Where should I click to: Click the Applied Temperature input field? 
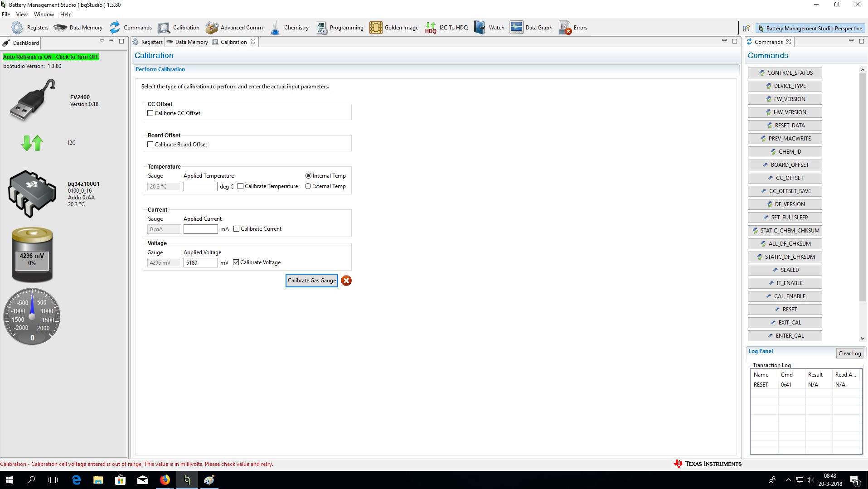click(x=200, y=186)
